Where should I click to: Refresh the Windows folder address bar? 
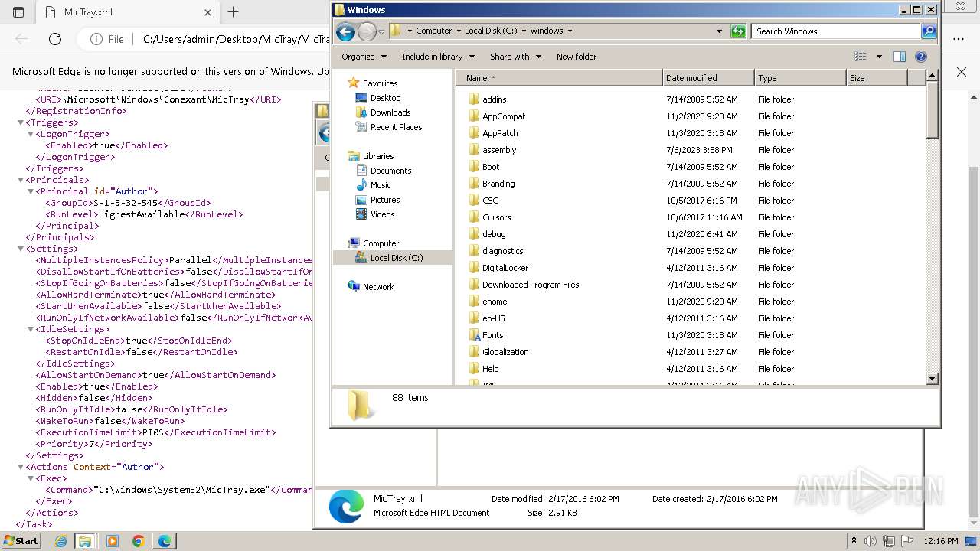[x=738, y=31]
